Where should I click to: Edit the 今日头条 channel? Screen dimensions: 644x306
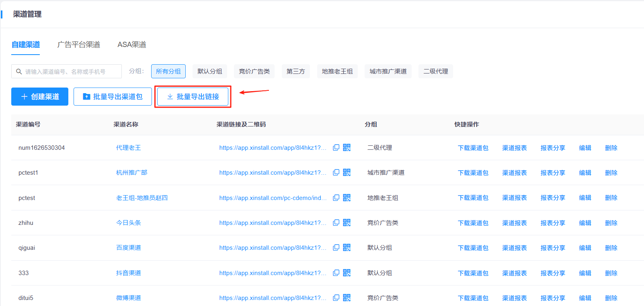[585, 223]
